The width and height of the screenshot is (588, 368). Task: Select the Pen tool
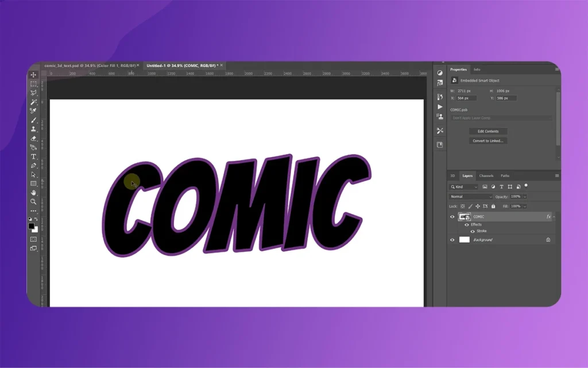pyautogui.click(x=33, y=166)
